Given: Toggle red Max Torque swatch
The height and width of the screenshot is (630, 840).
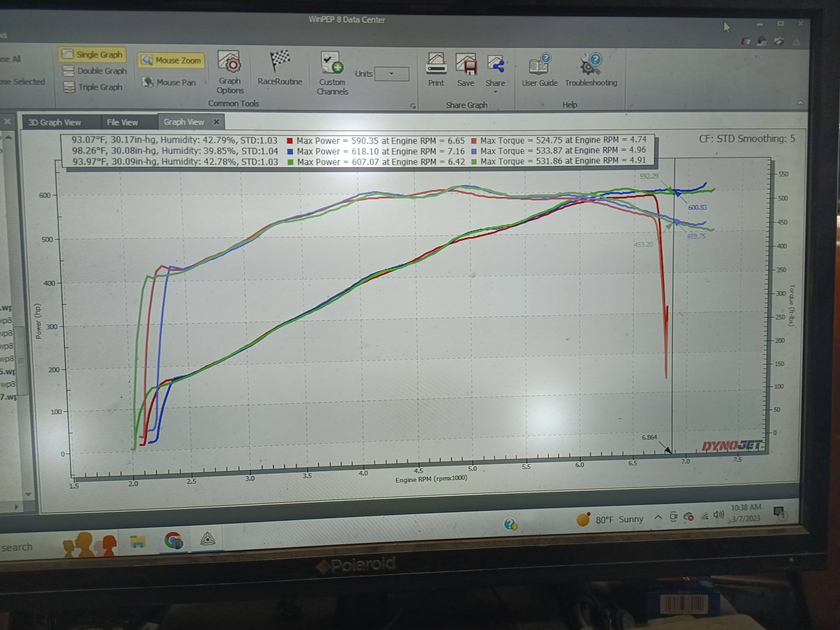Looking at the screenshot, I should tap(474, 141).
